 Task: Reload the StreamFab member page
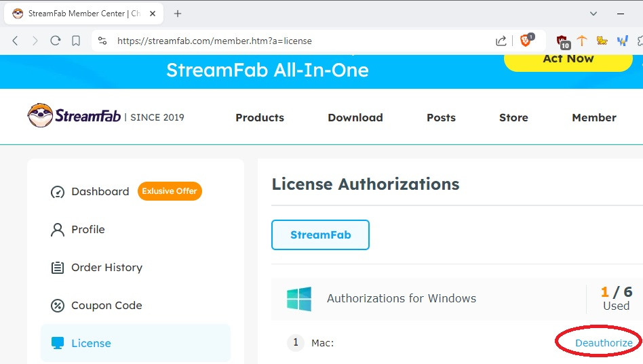click(x=56, y=41)
